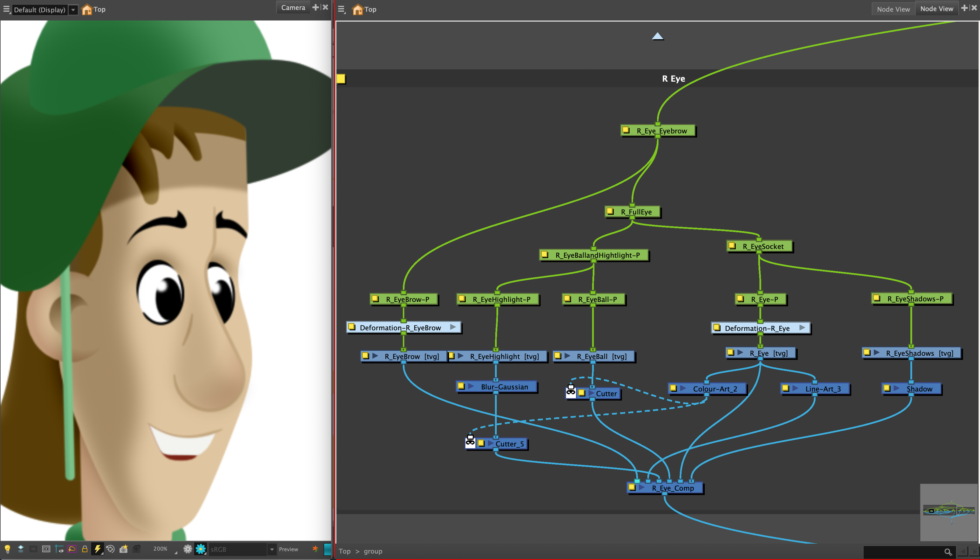Screen dimensions: 980x560
Task: Click the safe area frame icon
Action: (x=46, y=549)
